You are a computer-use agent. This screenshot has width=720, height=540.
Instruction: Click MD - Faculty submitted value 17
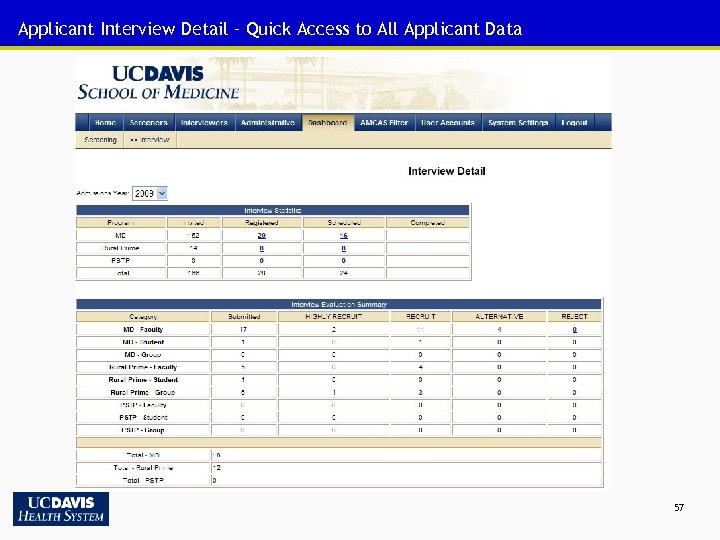click(x=243, y=330)
